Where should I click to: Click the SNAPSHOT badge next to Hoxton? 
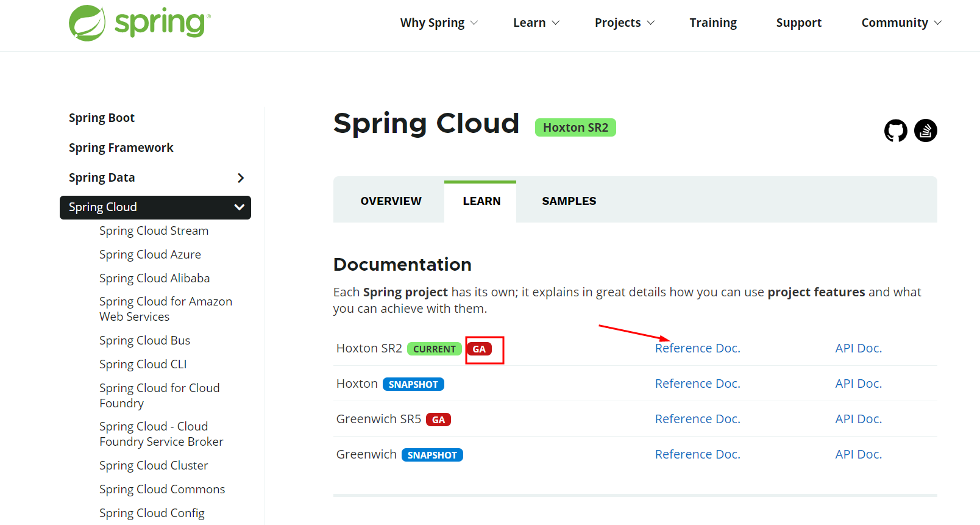[413, 384]
